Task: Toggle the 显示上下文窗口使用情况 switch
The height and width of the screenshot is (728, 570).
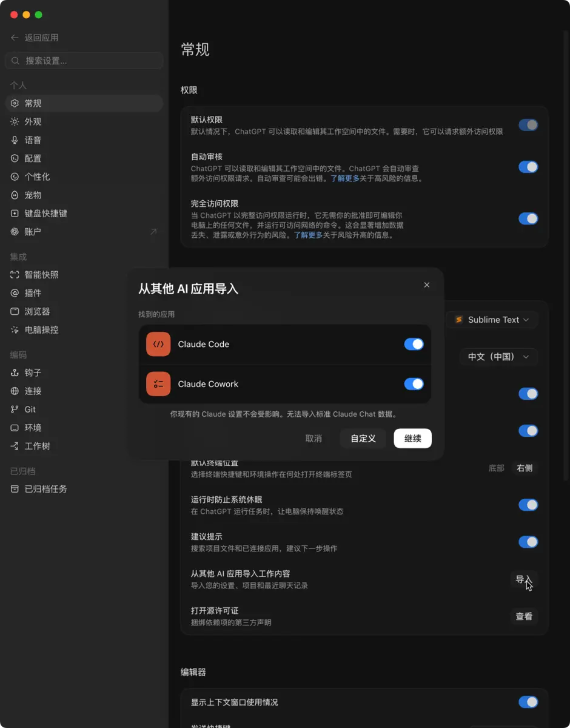Action: point(528,702)
